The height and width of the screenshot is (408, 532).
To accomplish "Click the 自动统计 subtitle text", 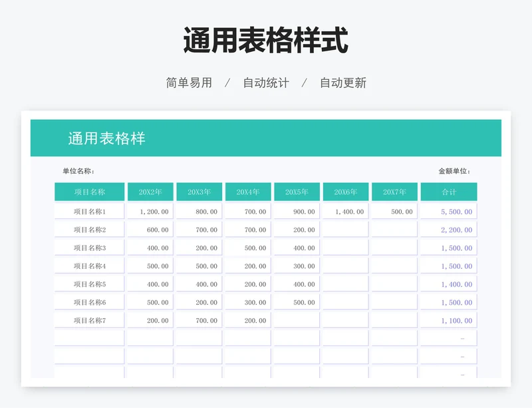I will [x=265, y=83].
